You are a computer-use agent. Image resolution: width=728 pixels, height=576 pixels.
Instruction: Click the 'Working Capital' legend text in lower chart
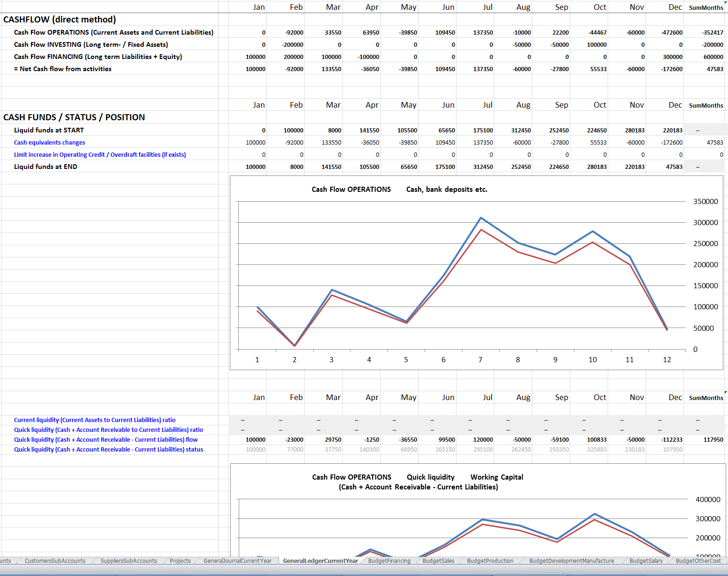497,477
